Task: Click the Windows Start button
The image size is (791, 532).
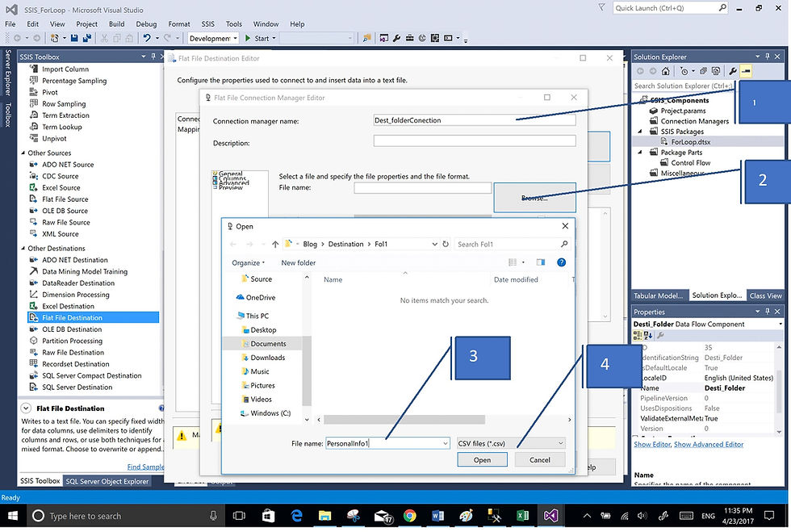Action: pos(13,516)
